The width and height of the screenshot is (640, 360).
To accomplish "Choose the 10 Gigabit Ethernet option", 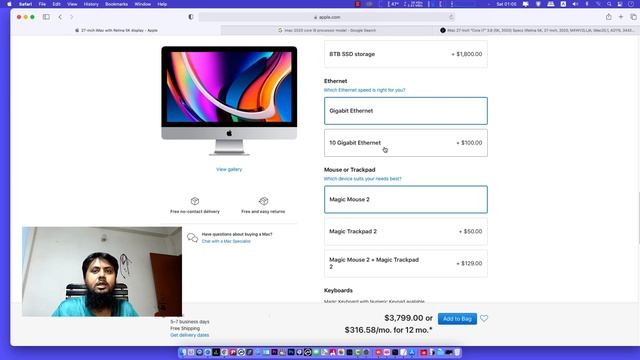I will [x=406, y=143].
